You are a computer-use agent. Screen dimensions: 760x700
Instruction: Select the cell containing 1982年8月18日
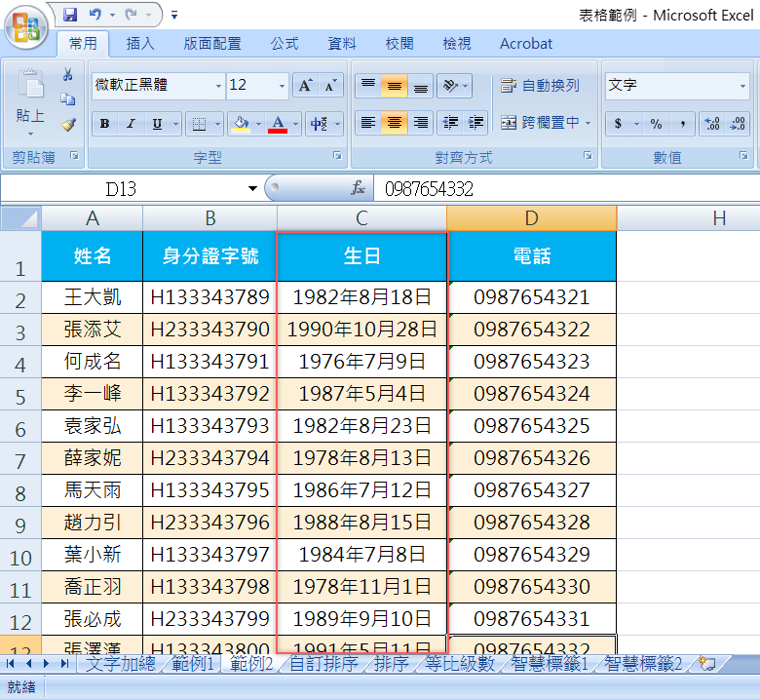click(x=361, y=297)
